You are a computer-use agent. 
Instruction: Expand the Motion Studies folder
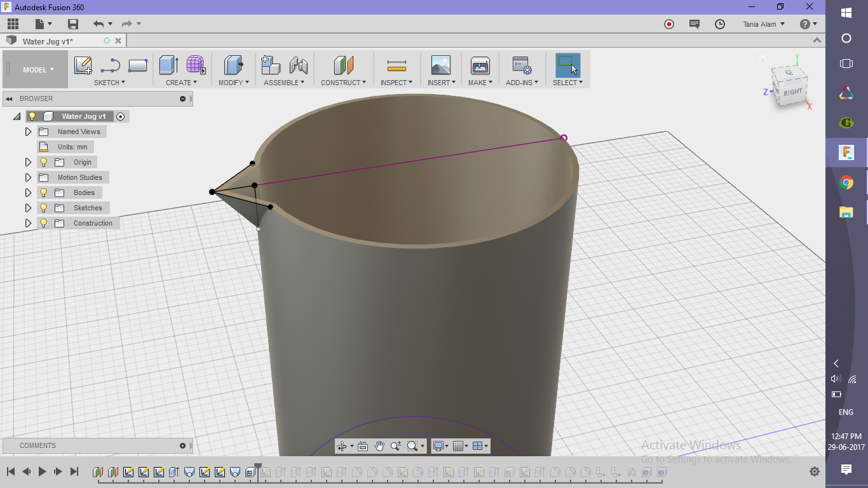tap(28, 177)
